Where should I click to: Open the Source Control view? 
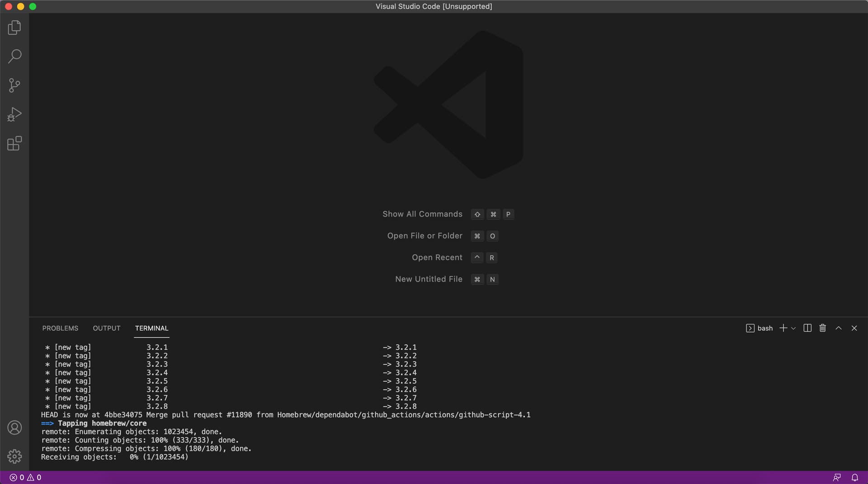click(14, 85)
